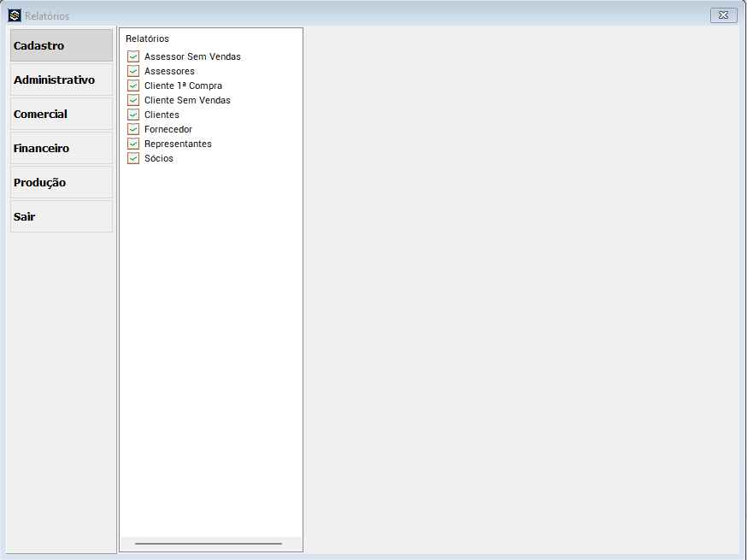Click the Clientes report clipboard icon
This screenshot has height=560, width=747.
[133, 115]
